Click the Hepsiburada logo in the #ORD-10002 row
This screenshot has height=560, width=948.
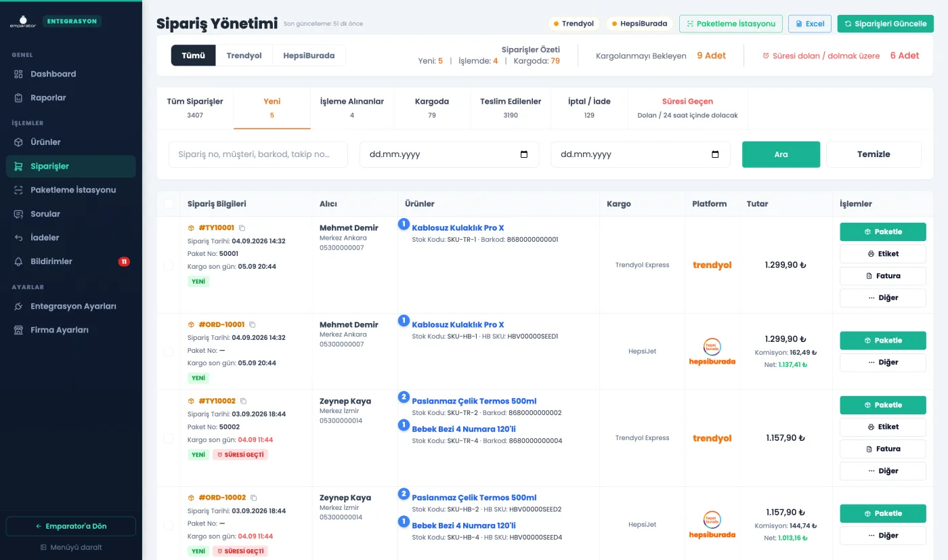pyautogui.click(x=712, y=525)
